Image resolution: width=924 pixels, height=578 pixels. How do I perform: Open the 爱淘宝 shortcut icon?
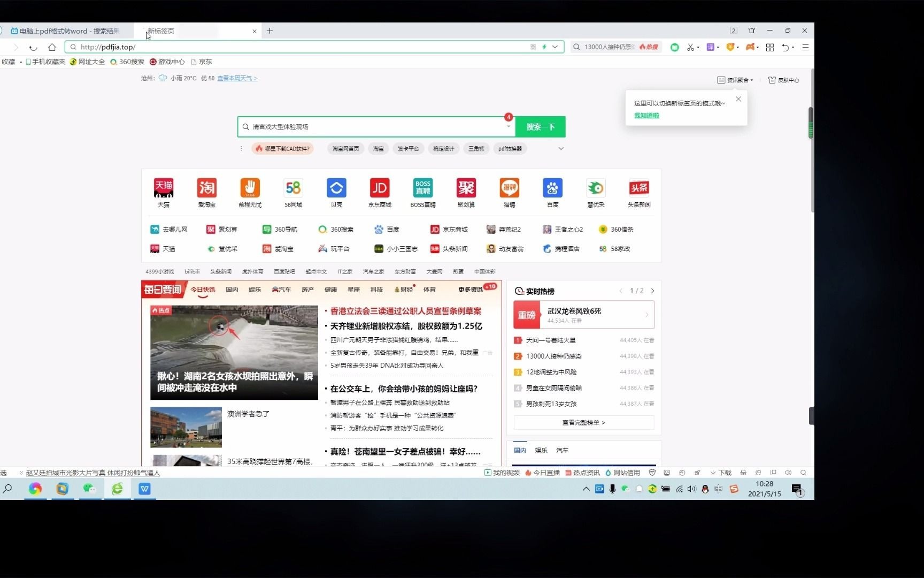point(207,188)
